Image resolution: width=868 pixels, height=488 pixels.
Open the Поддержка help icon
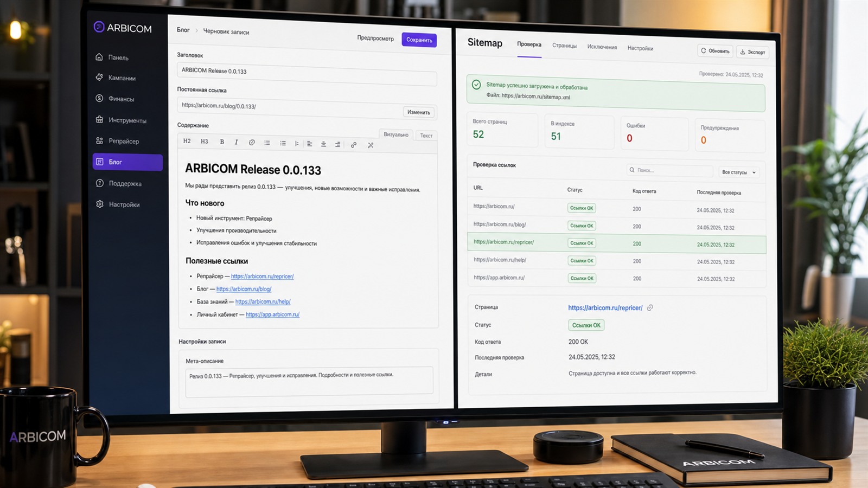tap(100, 183)
